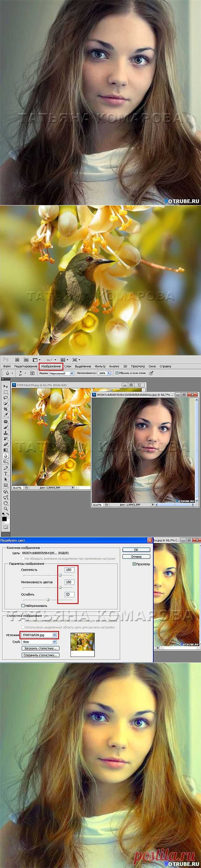The width and height of the screenshot is (201, 868).
Task: Toggle the brush panel icon in options bar
Action: (x=32, y=373)
